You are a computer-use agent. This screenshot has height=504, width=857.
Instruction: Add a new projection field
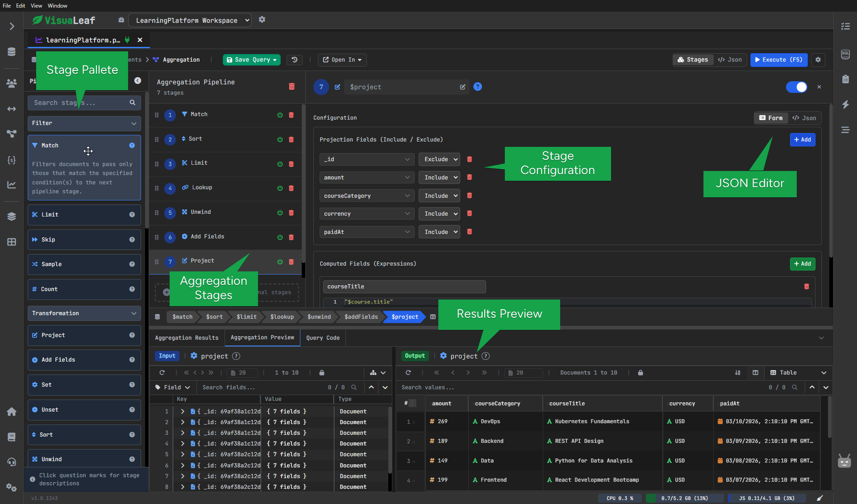point(803,140)
